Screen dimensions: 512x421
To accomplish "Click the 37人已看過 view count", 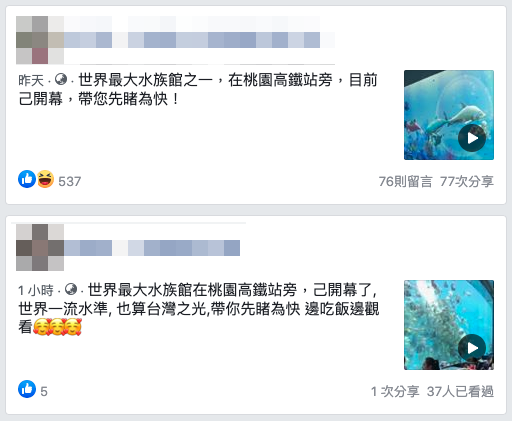I will coord(460,391).
